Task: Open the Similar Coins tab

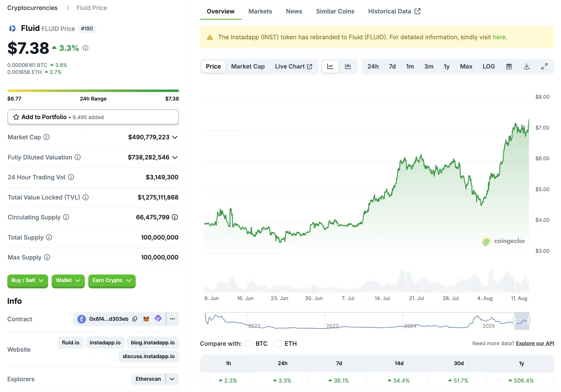Action: 335,11
